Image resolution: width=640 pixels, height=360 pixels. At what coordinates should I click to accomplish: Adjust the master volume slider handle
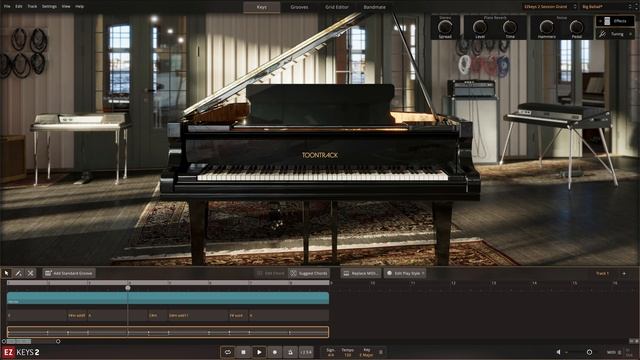(x=589, y=352)
